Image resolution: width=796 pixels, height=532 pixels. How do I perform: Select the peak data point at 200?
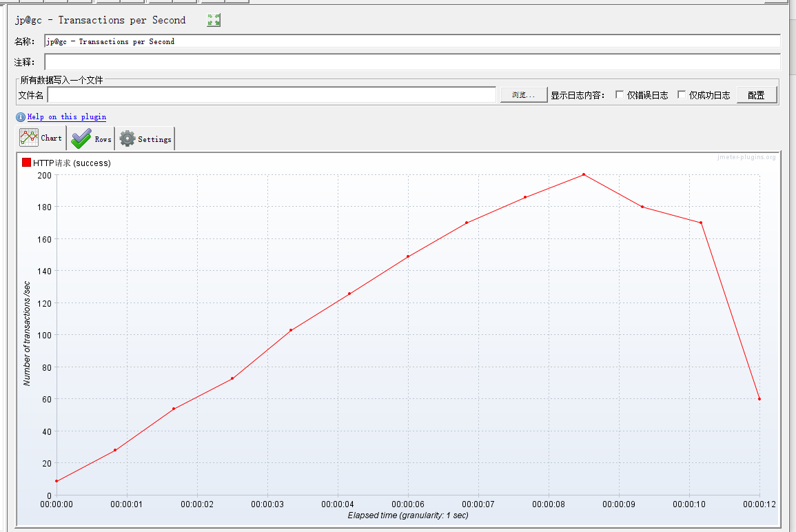click(x=584, y=174)
